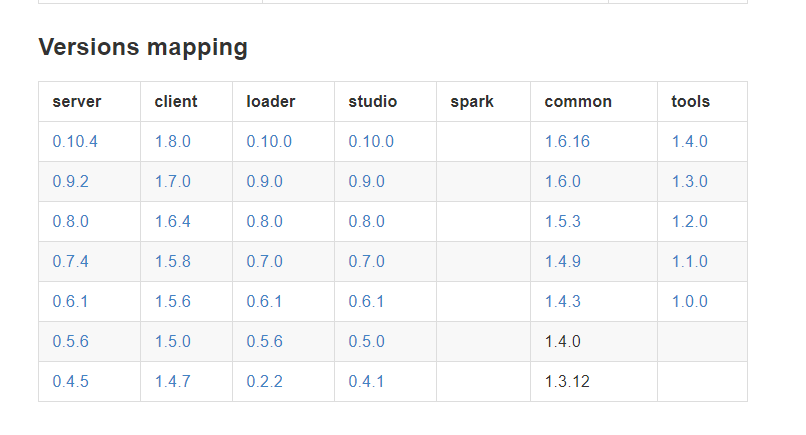The height and width of the screenshot is (435, 806).
Task: Click 0.7.0 in the studio column
Action: (x=367, y=262)
